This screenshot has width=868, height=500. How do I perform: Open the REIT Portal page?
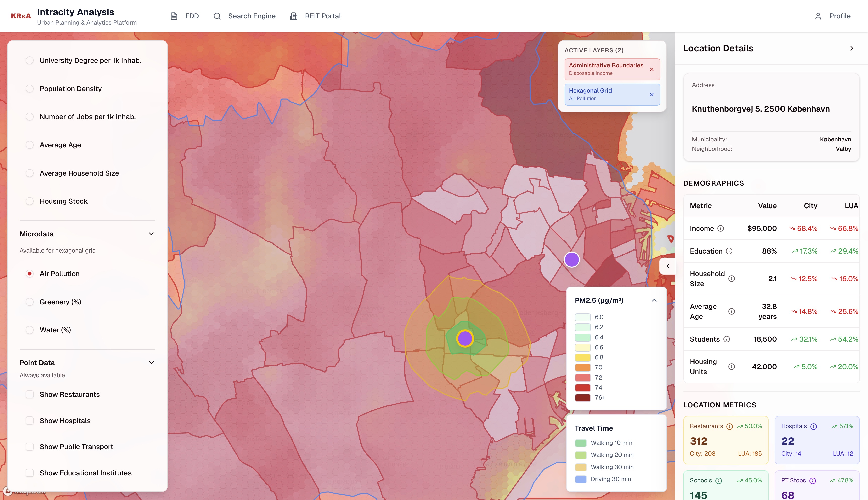pos(315,16)
